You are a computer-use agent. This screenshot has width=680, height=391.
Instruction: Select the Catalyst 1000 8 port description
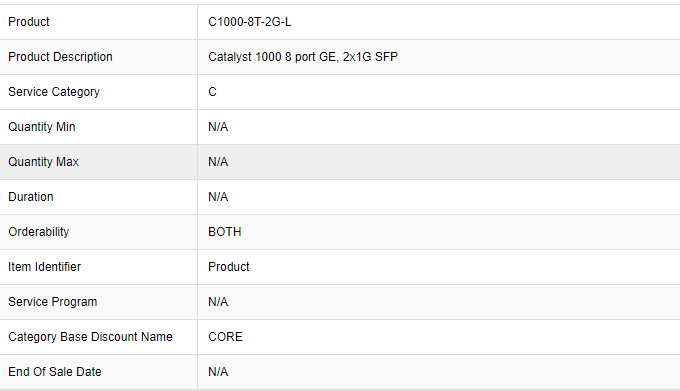click(303, 57)
